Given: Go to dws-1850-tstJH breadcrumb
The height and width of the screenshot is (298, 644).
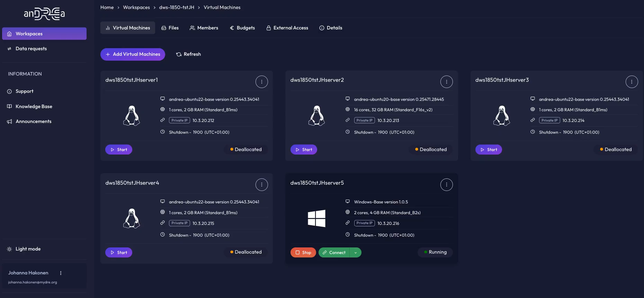Looking at the screenshot, I should coord(177,7).
